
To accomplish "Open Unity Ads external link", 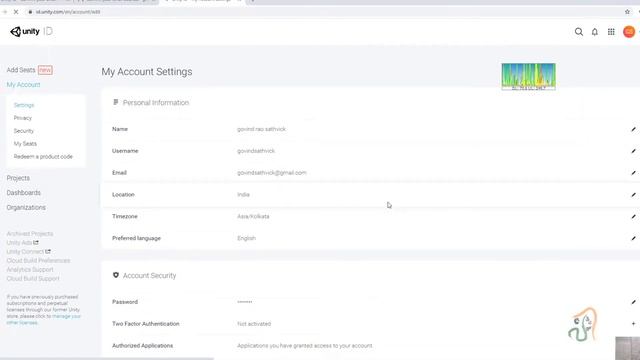I will (22, 243).
